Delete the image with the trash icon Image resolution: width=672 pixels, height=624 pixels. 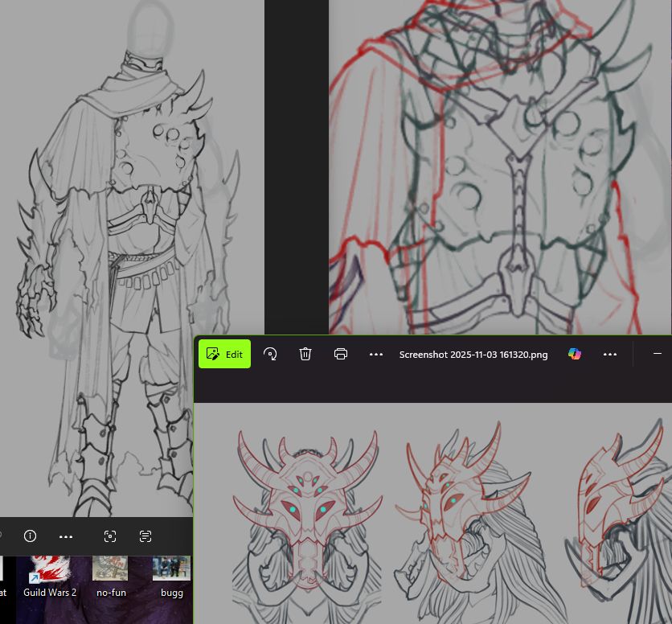(305, 354)
